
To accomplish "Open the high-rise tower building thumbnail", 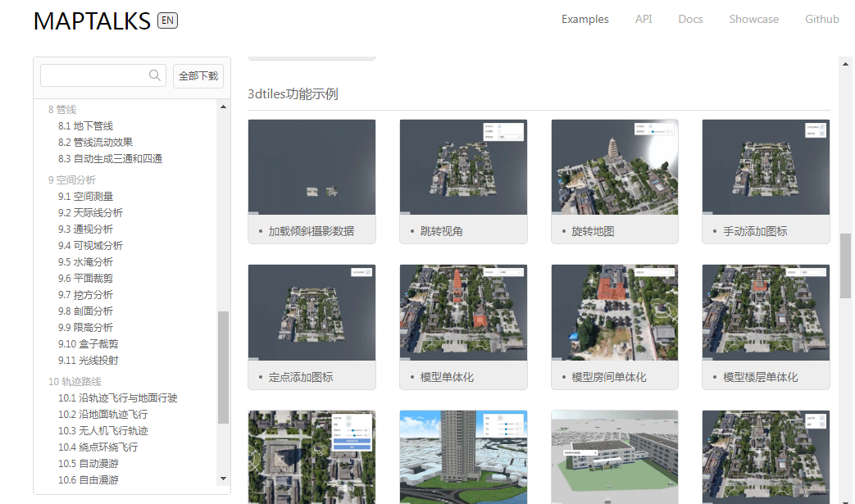I will click(x=463, y=457).
